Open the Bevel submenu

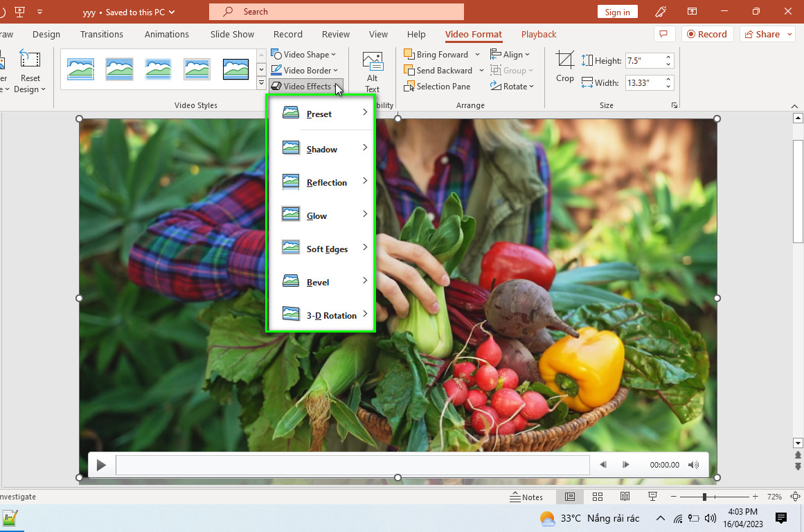point(321,282)
